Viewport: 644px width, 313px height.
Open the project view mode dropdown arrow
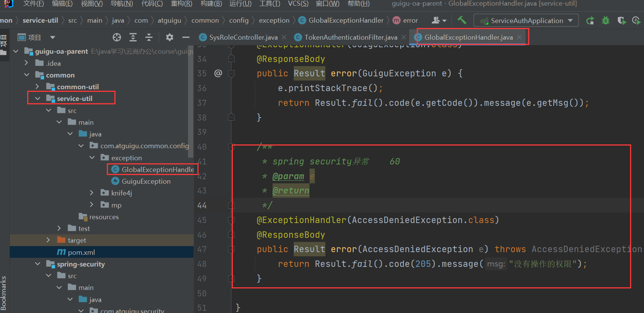pos(52,37)
